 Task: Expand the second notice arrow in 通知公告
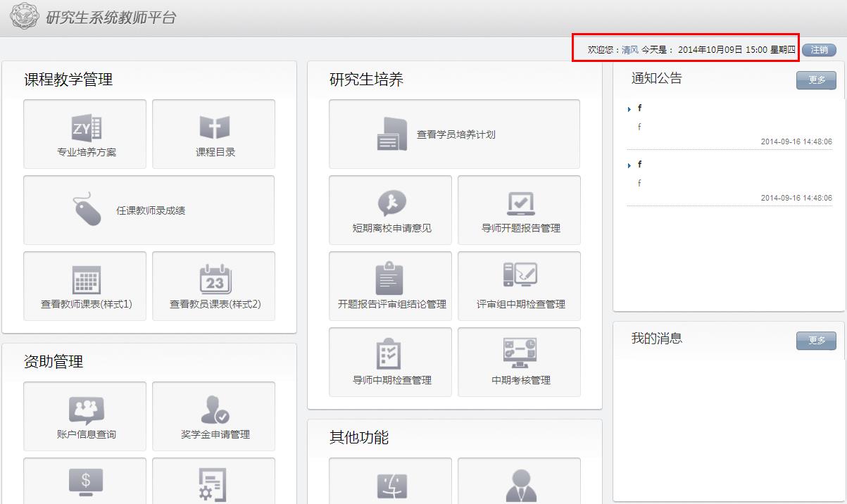click(x=629, y=165)
